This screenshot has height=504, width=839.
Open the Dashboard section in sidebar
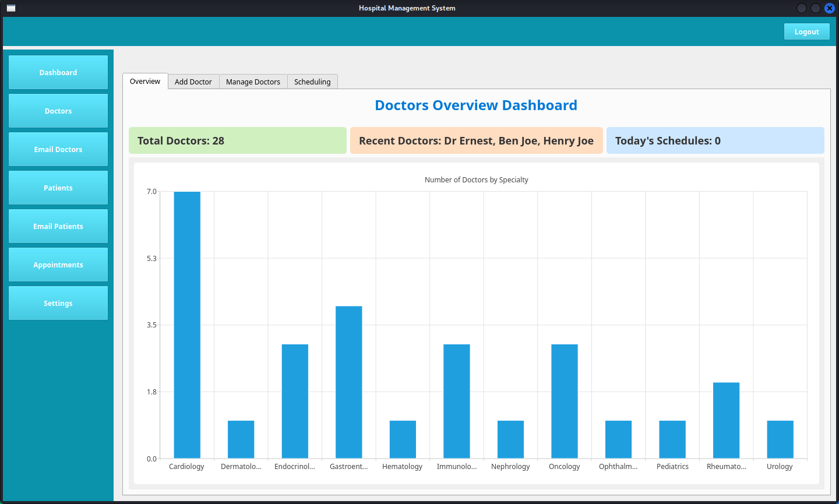pyautogui.click(x=58, y=72)
